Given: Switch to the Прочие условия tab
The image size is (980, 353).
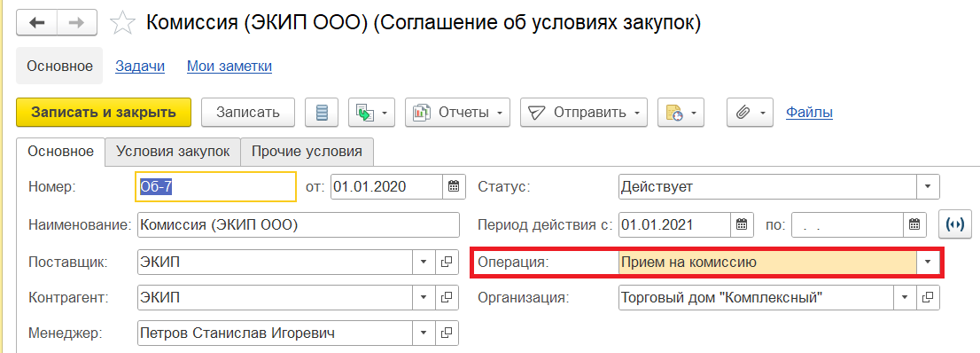Looking at the screenshot, I should click(x=307, y=151).
